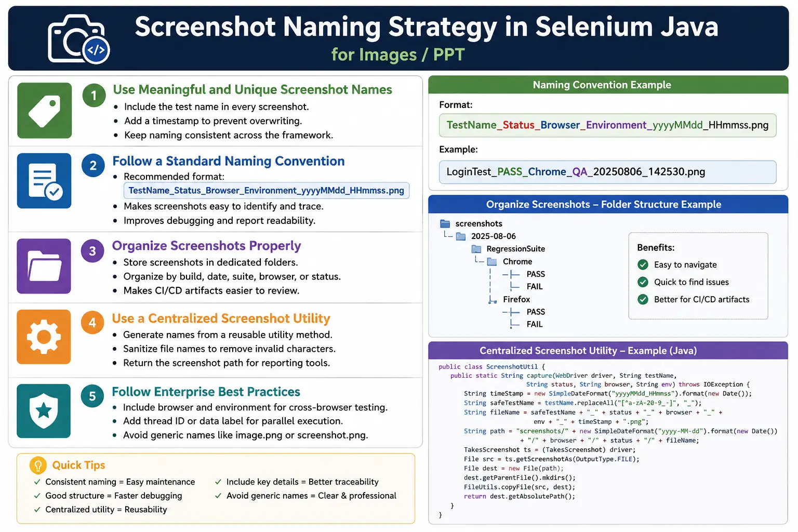
Task: Click the heading Use Meaningful and Unique Screenshot Names
Action: pyautogui.click(x=252, y=90)
